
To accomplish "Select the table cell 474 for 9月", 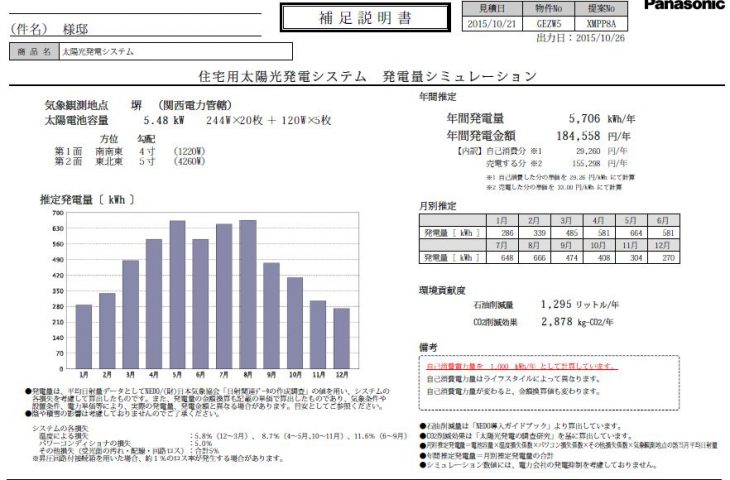I will point(567,257).
